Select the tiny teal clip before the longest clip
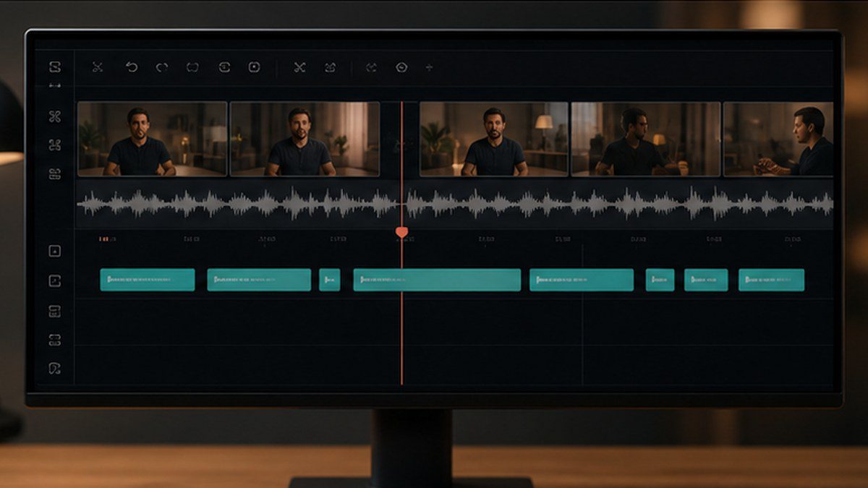The image size is (868, 488). coord(330,280)
